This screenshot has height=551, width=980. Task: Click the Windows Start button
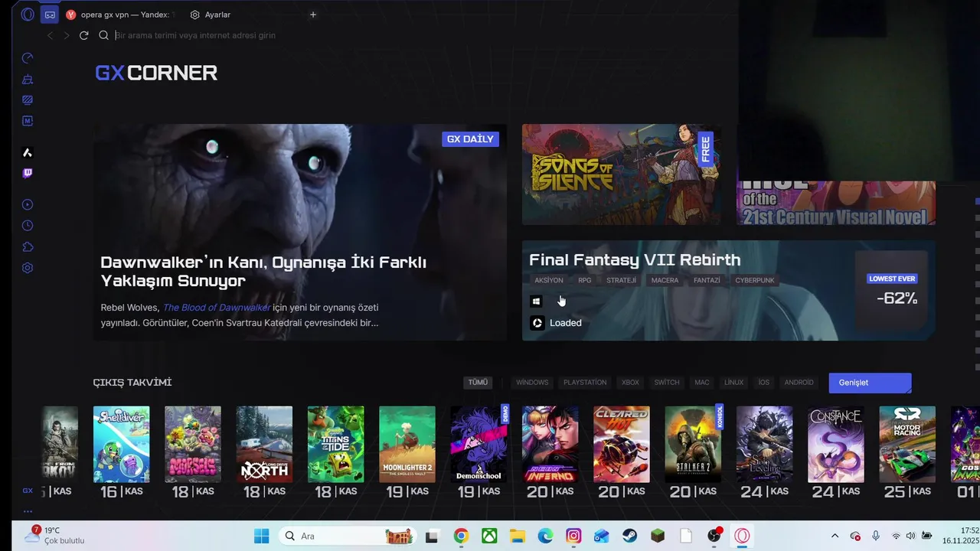[261, 536]
